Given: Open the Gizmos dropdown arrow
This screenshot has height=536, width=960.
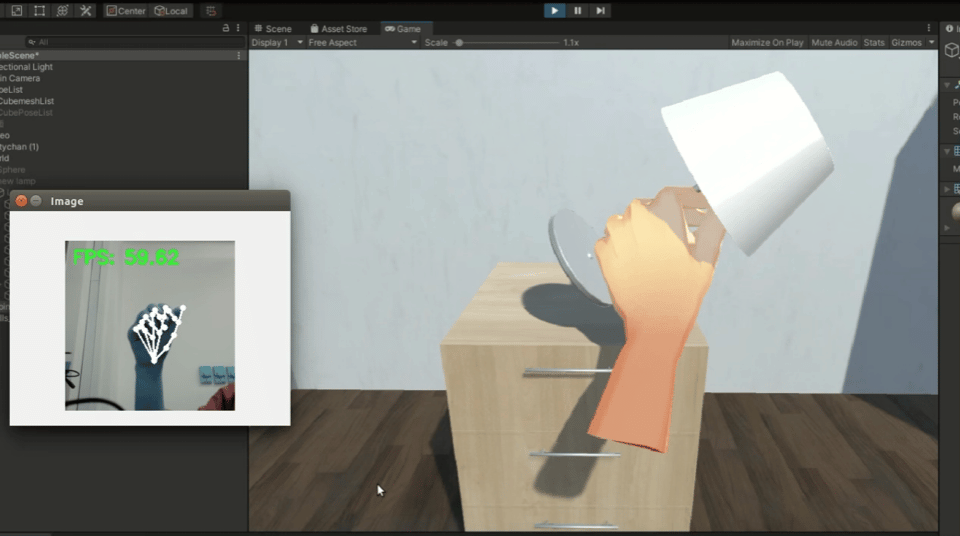Looking at the screenshot, I should click(x=932, y=43).
